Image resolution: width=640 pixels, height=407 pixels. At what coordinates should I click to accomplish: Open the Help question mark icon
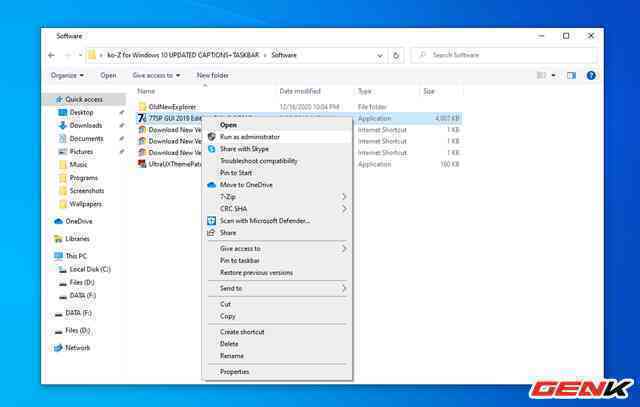(x=591, y=76)
